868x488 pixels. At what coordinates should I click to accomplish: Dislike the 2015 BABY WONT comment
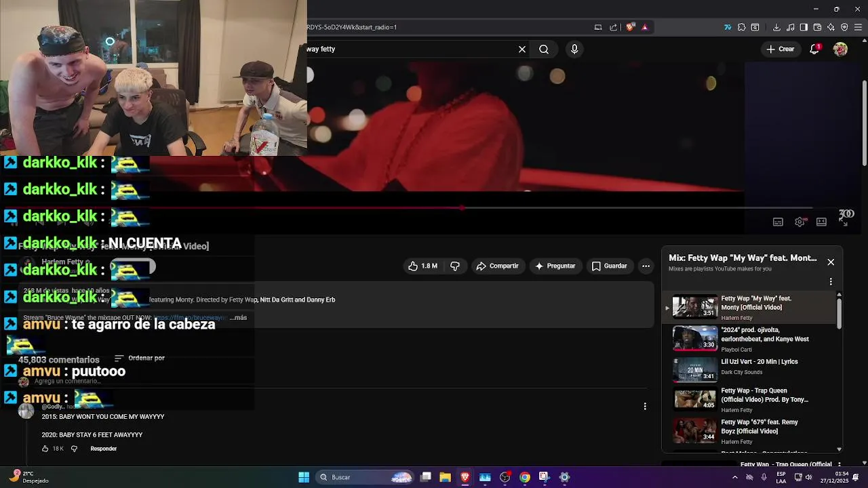click(74, 449)
